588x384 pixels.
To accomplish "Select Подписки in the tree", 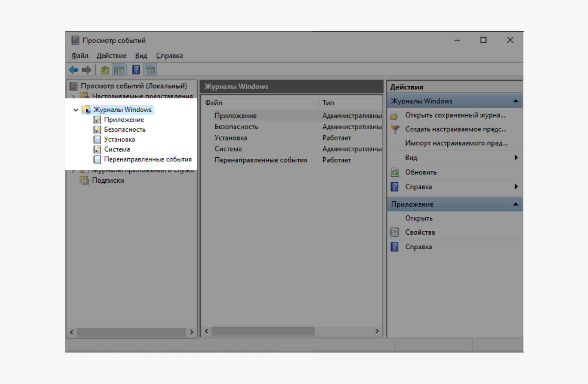I will point(108,180).
